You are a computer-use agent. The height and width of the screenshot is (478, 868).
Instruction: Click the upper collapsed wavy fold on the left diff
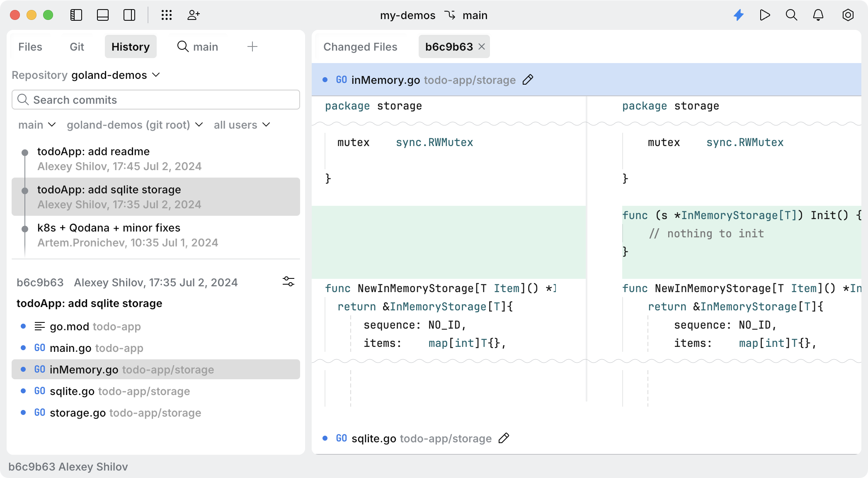[449, 124]
